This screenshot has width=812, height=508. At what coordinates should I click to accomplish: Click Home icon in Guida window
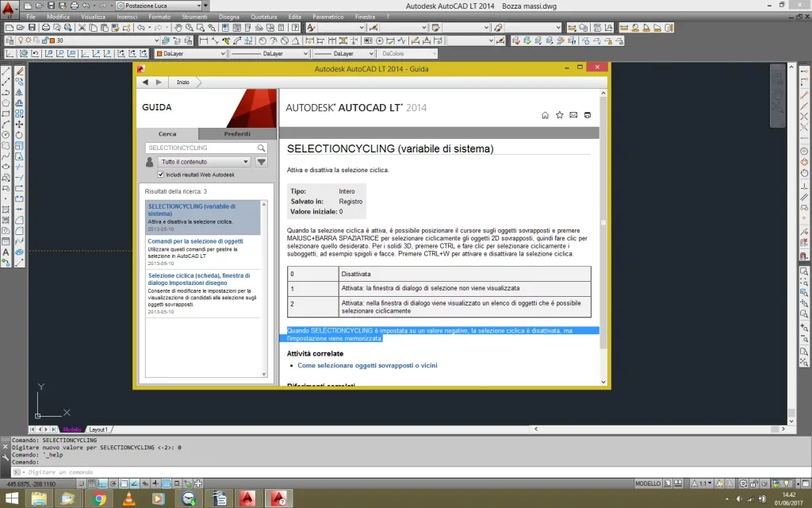(x=545, y=115)
